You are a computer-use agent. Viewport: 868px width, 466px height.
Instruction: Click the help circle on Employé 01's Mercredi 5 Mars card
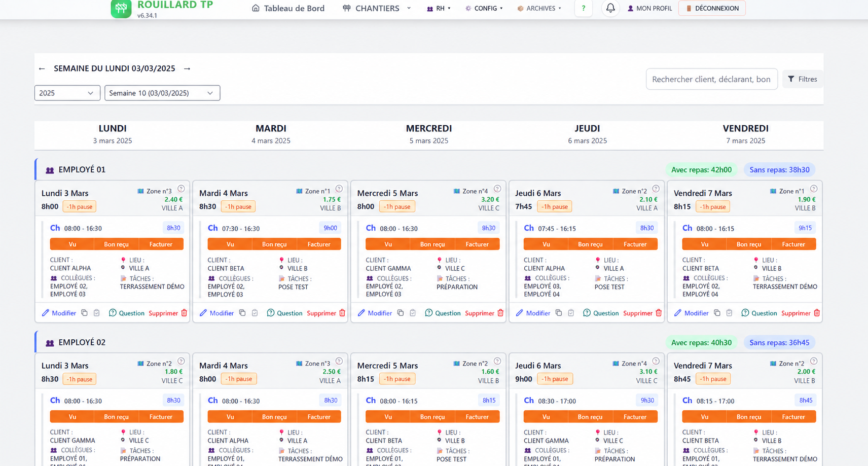coord(497,189)
